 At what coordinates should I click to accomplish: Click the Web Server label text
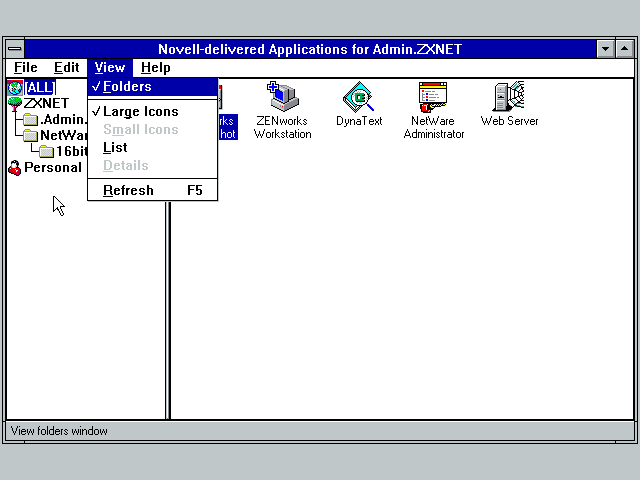coord(509,121)
